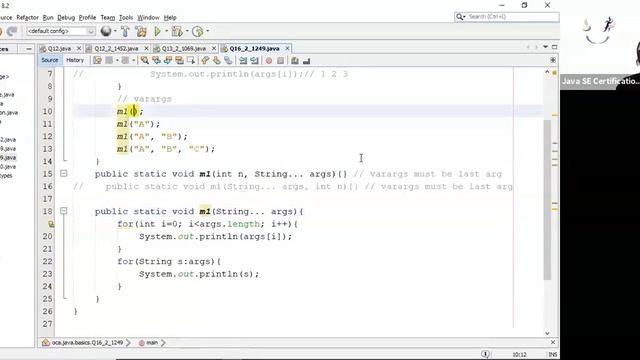This screenshot has height=360, width=640.
Task: Click notifications icon in status bar
Action: click(485, 354)
